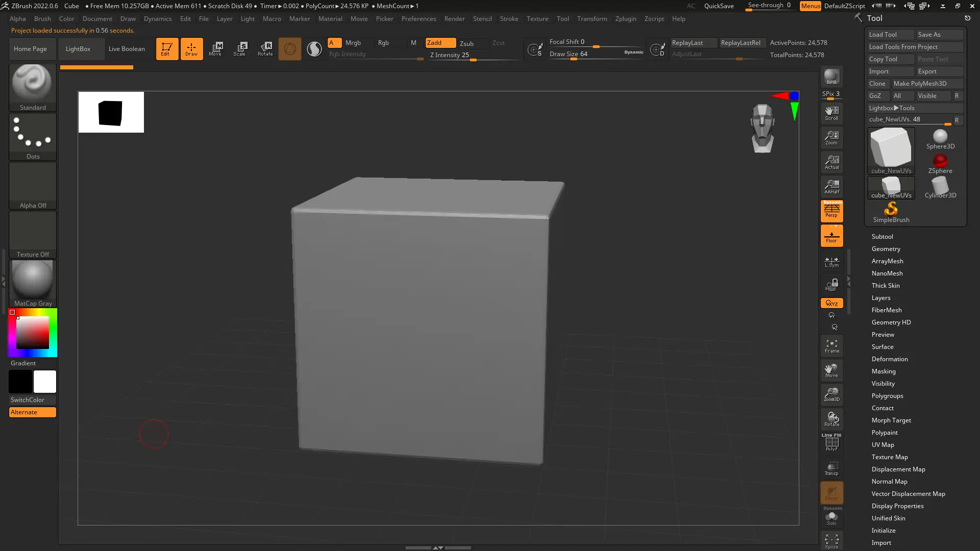Open the Zplugin menu
Image resolution: width=980 pixels, height=551 pixels.
625,19
